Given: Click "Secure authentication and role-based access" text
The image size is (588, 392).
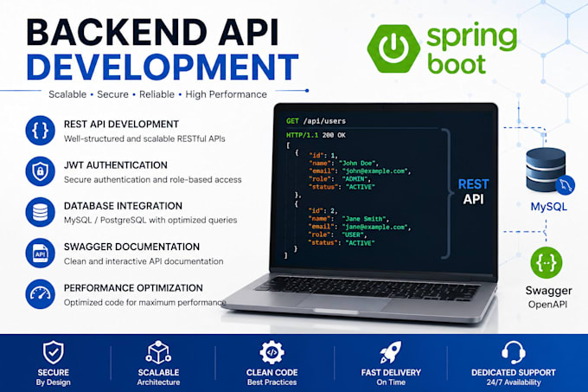Looking at the screenshot, I should (153, 180).
